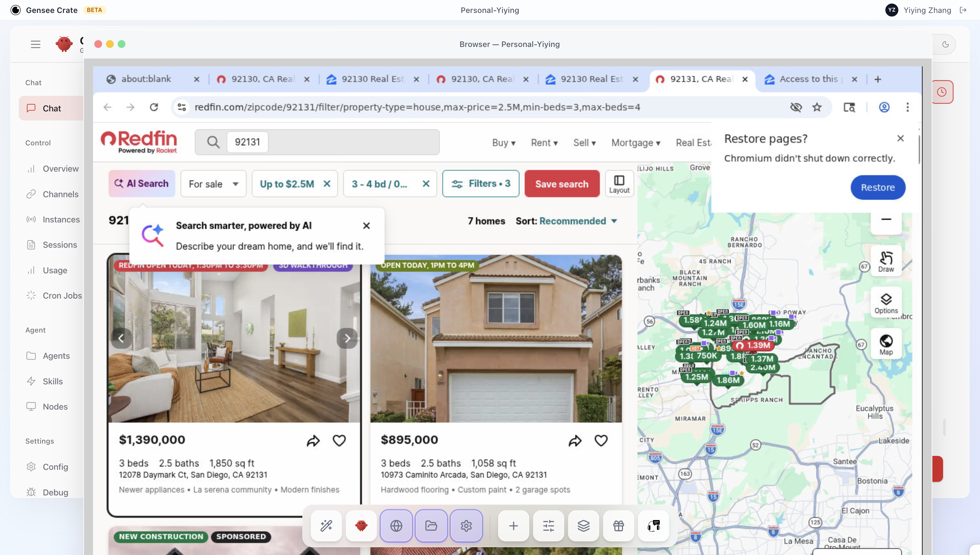The image size is (980, 555).
Task: Switch to the about:blank tab
Action: [146, 79]
